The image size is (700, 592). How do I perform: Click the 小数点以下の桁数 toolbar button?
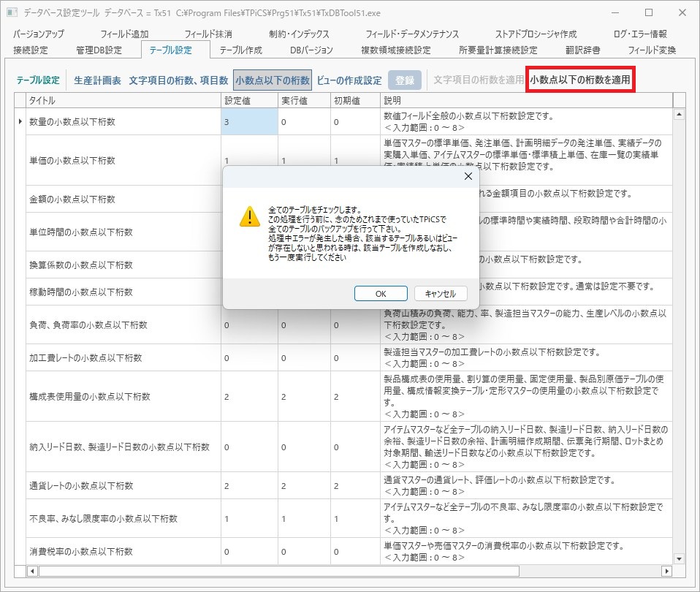273,80
